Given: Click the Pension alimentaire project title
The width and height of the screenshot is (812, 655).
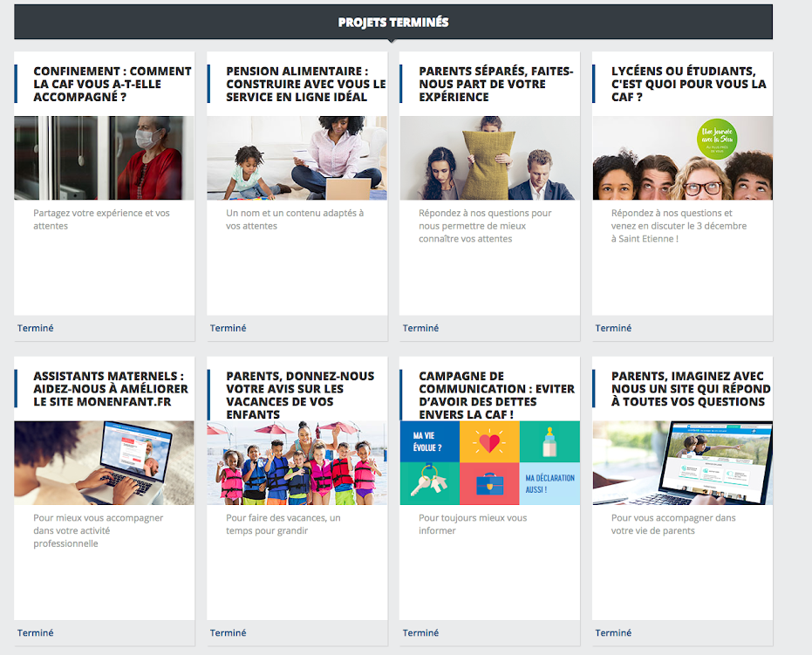Looking at the screenshot, I should click(304, 84).
